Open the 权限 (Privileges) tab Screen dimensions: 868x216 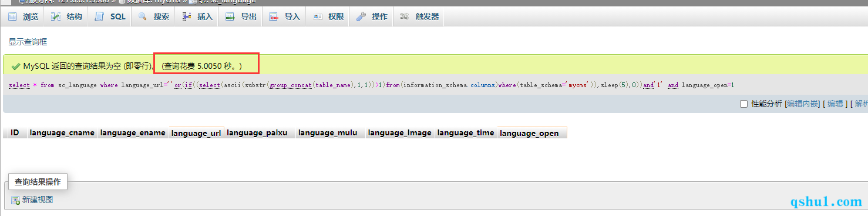pyautogui.click(x=329, y=16)
